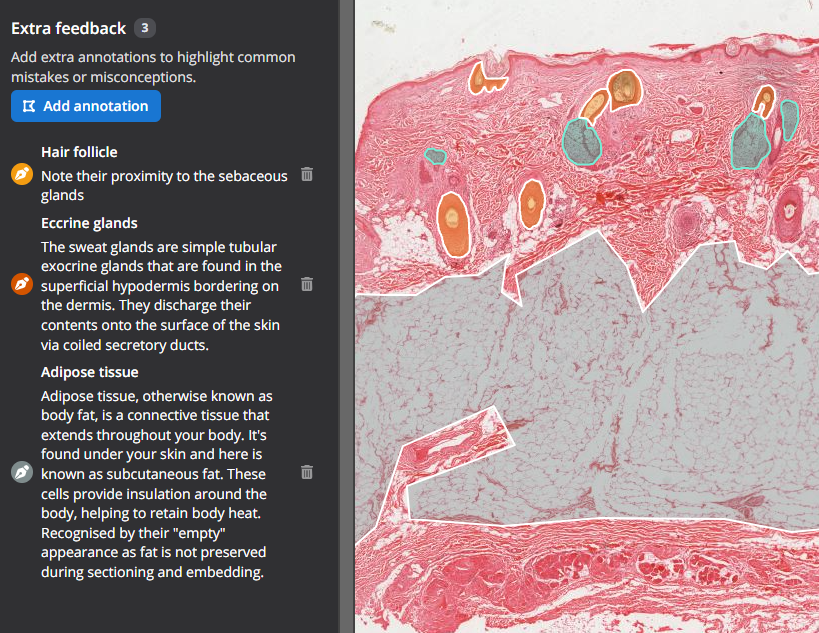Select the Hair follicle annotation title
The image size is (819, 633).
pyautogui.click(x=79, y=152)
